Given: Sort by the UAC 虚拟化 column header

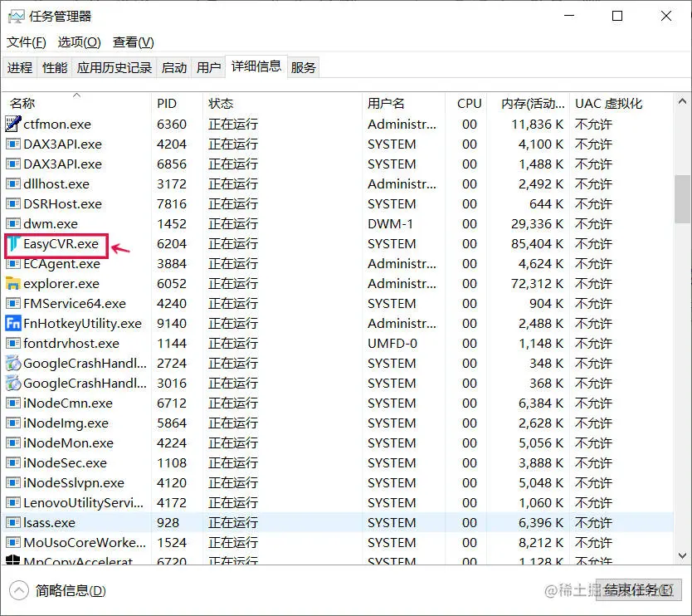Looking at the screenshot, I should (x=621, y=103).
